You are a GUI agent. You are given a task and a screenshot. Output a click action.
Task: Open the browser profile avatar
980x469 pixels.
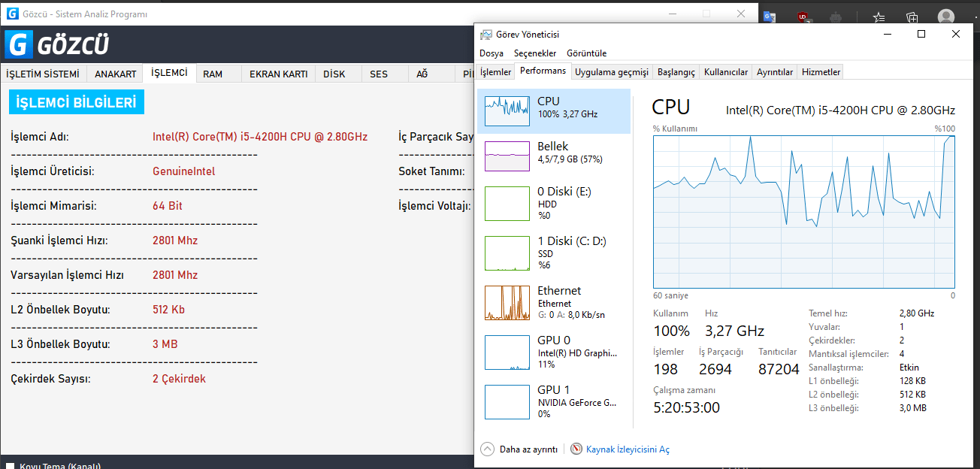[946, 17]
